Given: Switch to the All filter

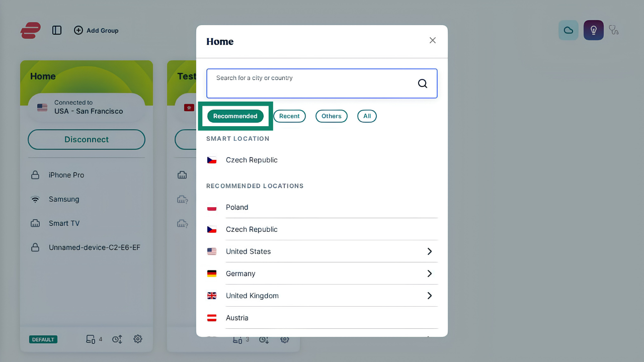Looking at the screenshot, I should (x=367, y=116).
